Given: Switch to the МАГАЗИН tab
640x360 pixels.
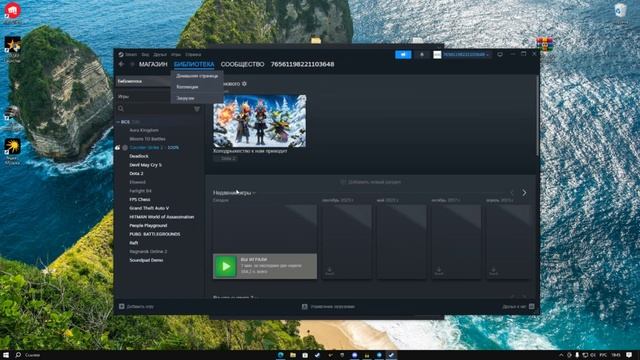Looking at the screenshot, I should coord(153,64).
